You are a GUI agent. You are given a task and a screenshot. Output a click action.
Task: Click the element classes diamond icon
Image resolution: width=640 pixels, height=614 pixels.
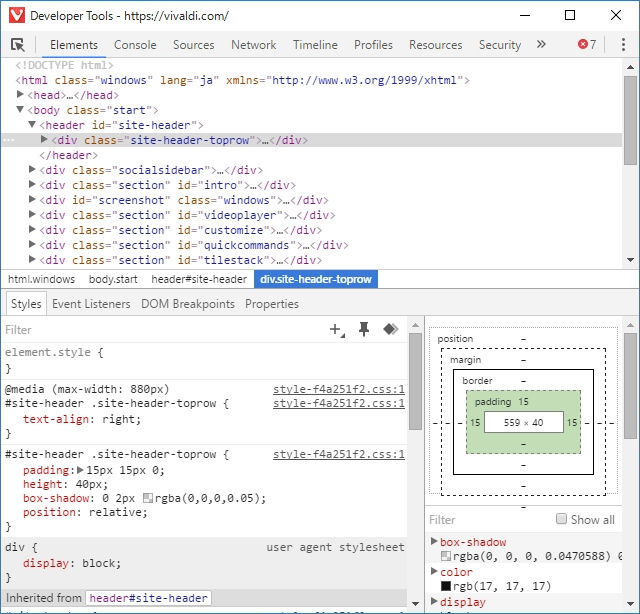click(391, 329)
